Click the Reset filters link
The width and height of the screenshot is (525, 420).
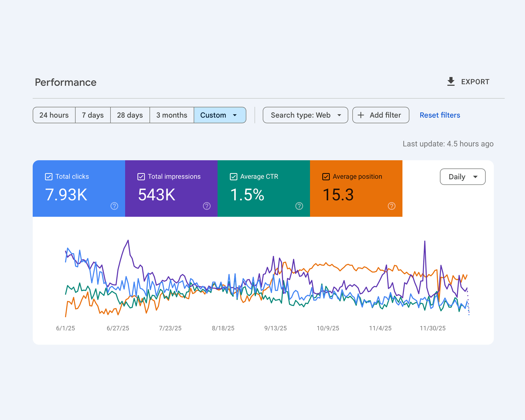[440, 115]
